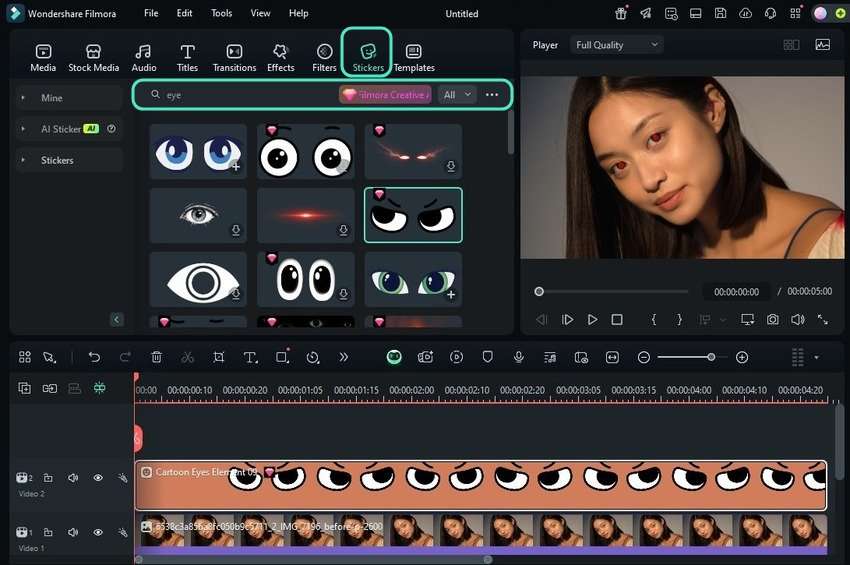
Task: Select the Cartoon Eyes Element clip
Action: click(x=481, y=485)
